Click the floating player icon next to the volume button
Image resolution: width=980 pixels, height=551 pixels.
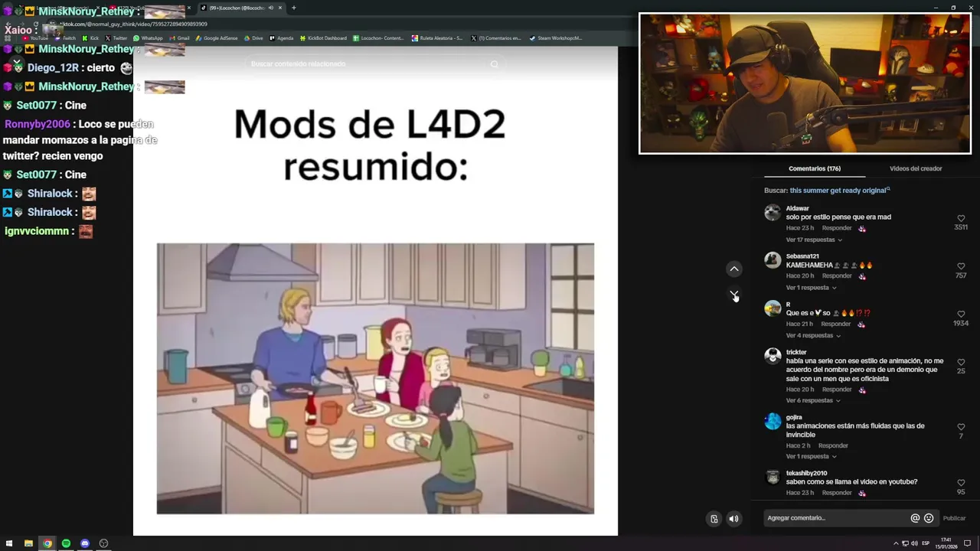tap(714, 519)
